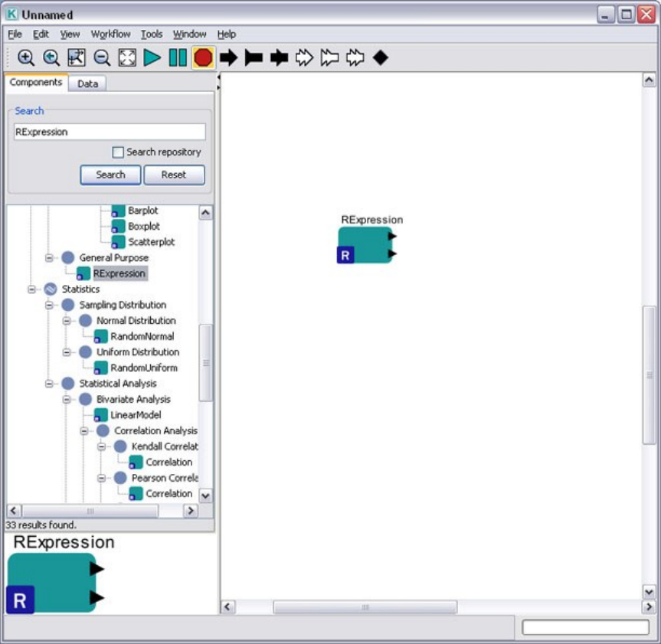The width and height of the screenshot is (661, 644).
Task: Click canvas vertical scrollbar thumb
Action: point(649,374)
